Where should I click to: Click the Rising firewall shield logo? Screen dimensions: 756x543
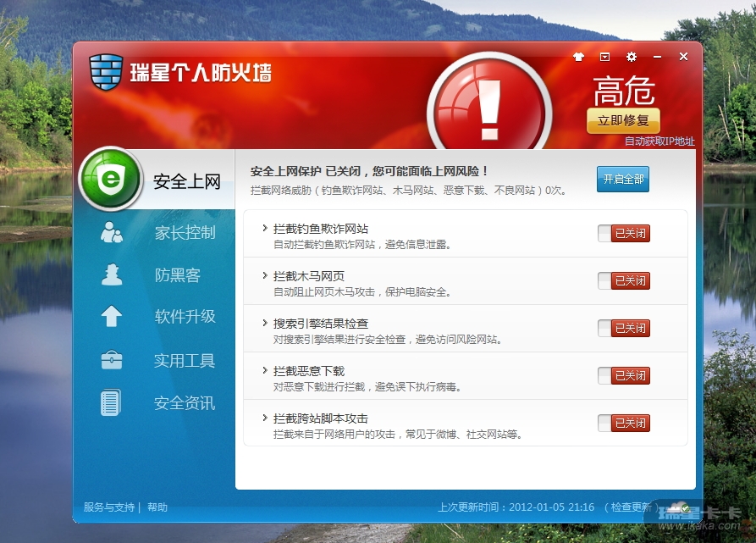(106, 72)
